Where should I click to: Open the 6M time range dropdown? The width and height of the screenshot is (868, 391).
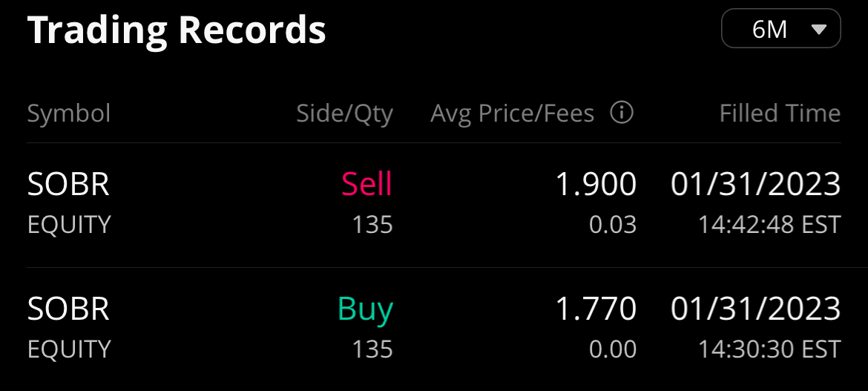point(780,30)
